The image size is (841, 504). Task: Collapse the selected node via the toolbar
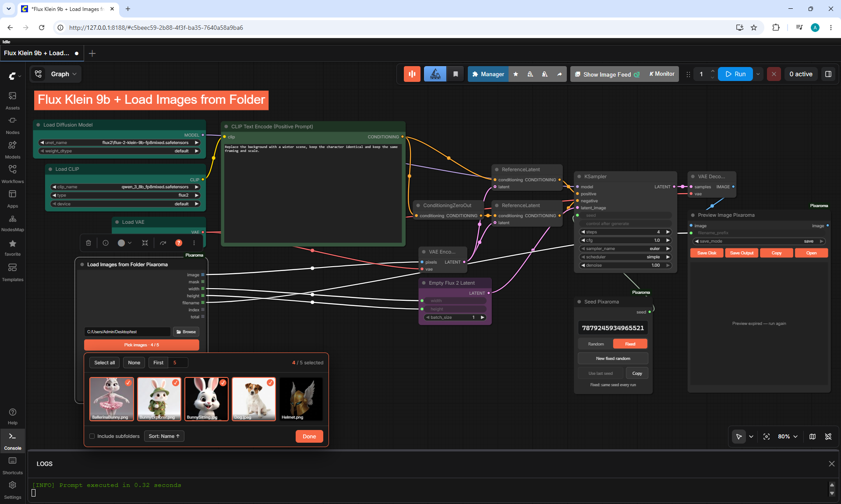tap(145, 243)
